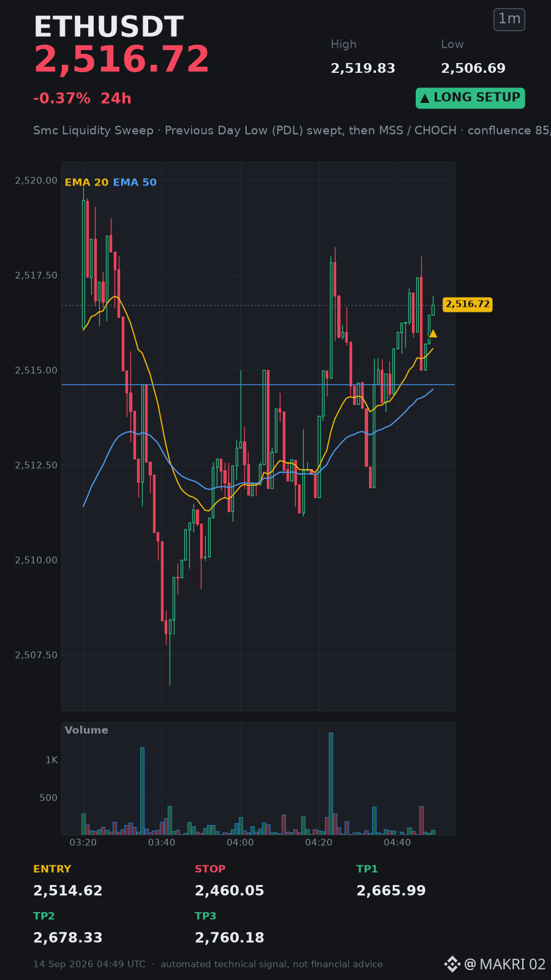This screenshot has width=551, height=980.
Task: Click the EMA 50 legend label
Action: (135, 183)
